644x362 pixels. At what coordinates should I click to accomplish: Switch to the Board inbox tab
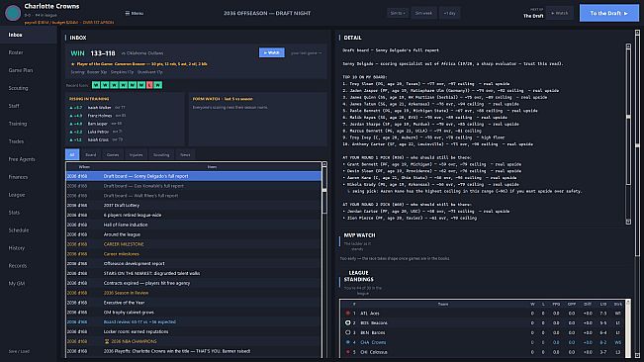coord(90,154)
